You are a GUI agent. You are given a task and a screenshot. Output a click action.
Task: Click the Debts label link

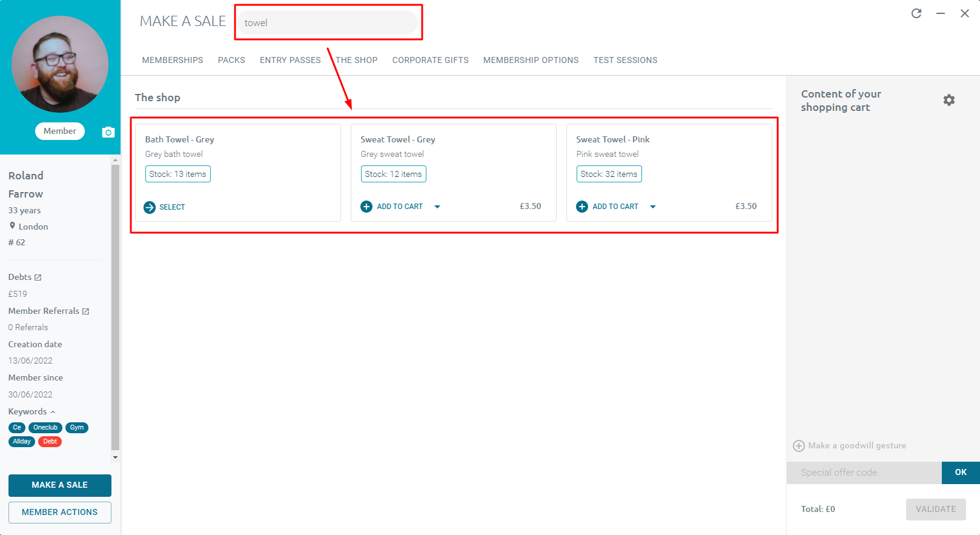click(20, 277)
